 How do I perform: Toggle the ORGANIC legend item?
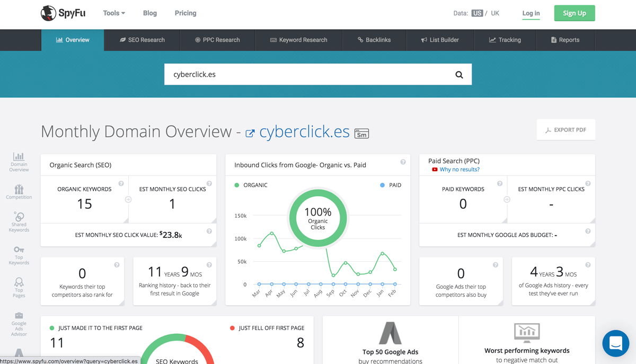[251, 185]
